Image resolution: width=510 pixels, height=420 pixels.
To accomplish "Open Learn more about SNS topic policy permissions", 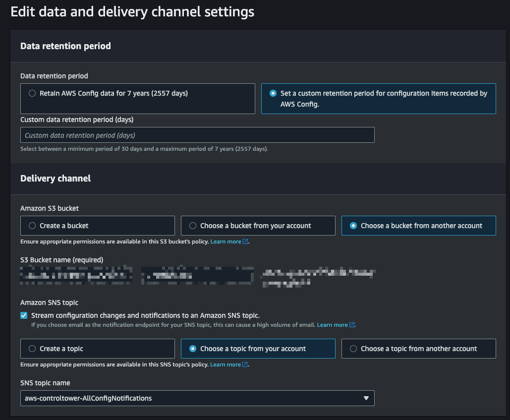I will coord(226,364).
